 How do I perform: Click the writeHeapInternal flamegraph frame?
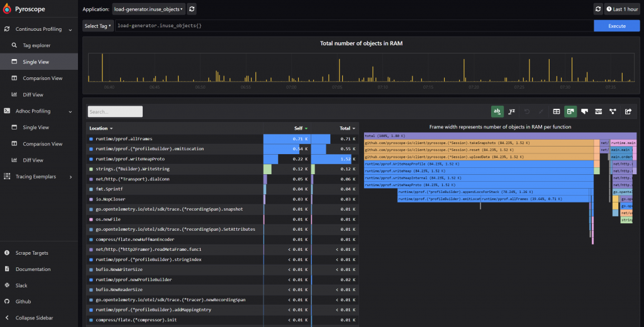tap(479, 178)
